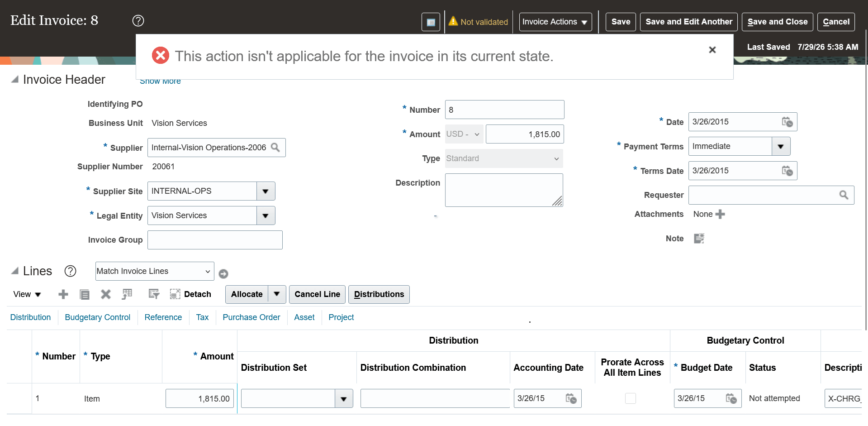Open the Lines section help icon
The height and width of the screenshot is (426, 868).
[70, 271]
